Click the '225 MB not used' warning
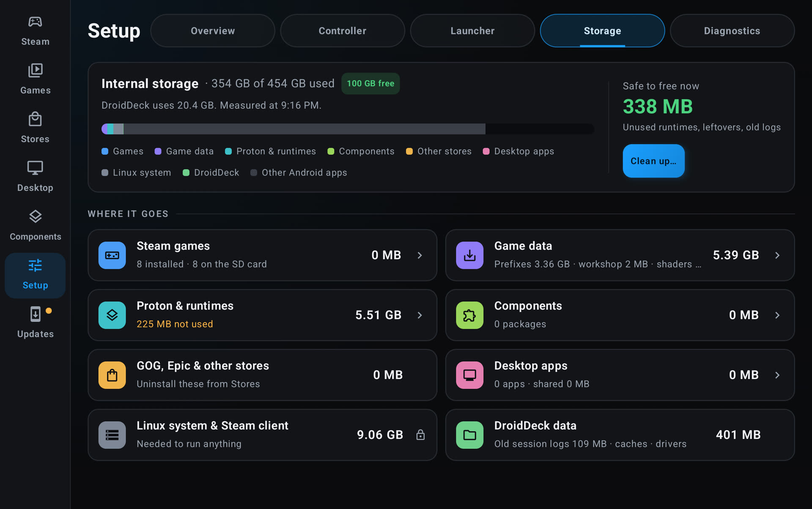812x509 pixels. [175, 324]
